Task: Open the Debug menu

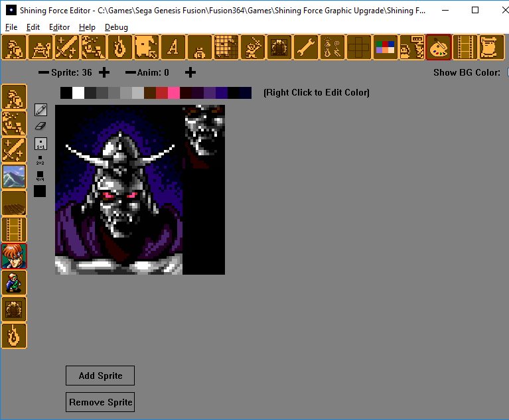Action: pos(116,27)
